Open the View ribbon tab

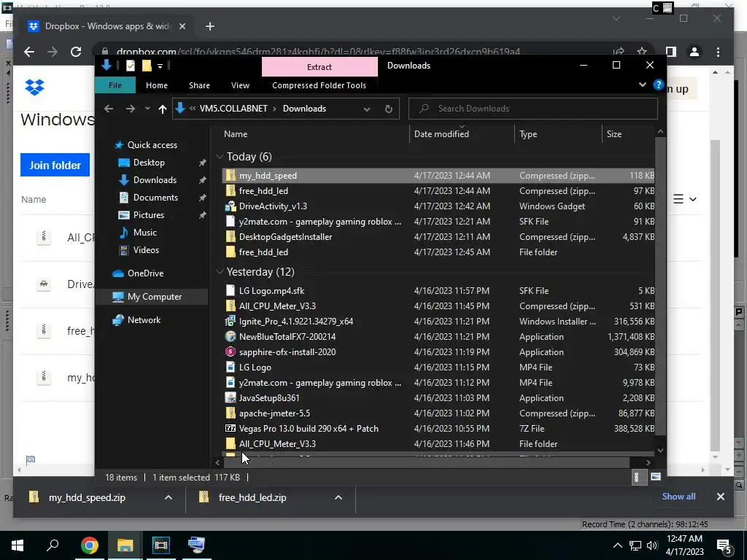240,85
